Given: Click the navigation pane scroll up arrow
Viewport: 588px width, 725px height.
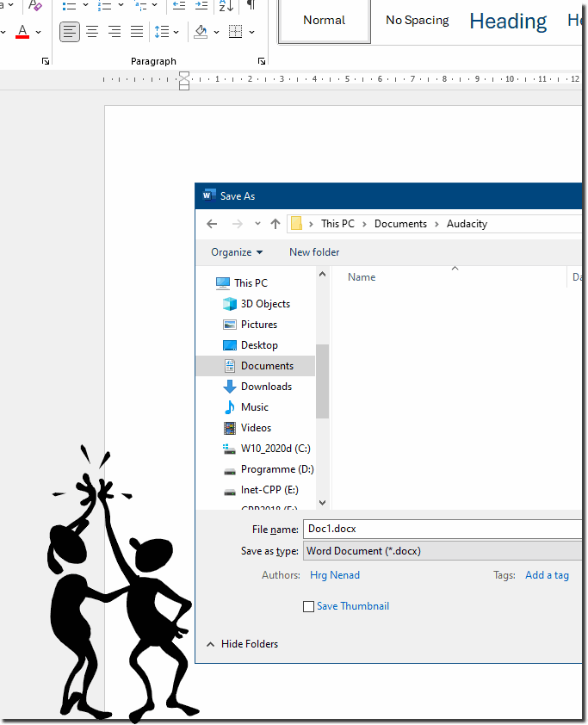Looking at the screenshot, I should click(x=322, y=274).
